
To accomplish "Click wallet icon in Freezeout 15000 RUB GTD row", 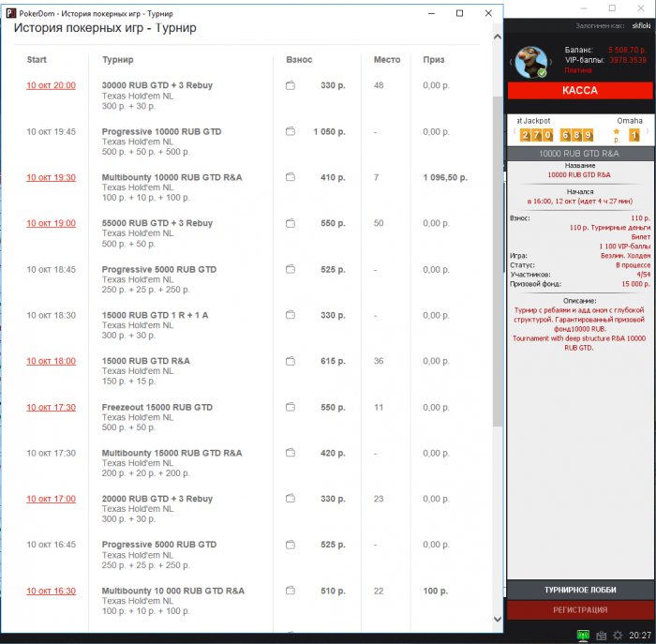I will pos(291,407).
